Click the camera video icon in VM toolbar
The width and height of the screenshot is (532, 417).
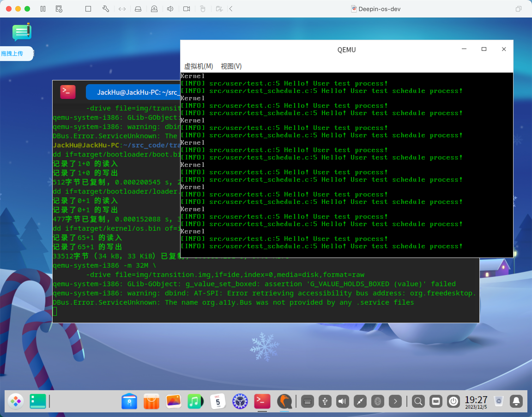tap(187, 9)
